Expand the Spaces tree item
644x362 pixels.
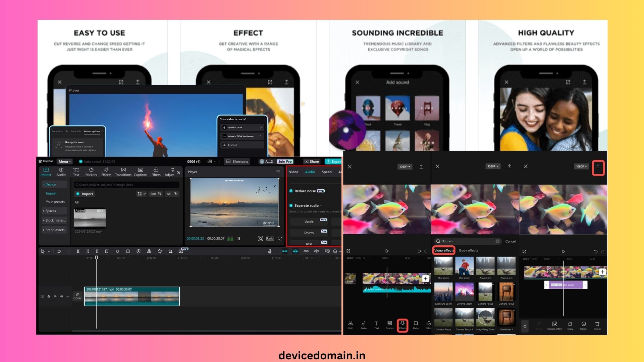click(x=51, y=211)
